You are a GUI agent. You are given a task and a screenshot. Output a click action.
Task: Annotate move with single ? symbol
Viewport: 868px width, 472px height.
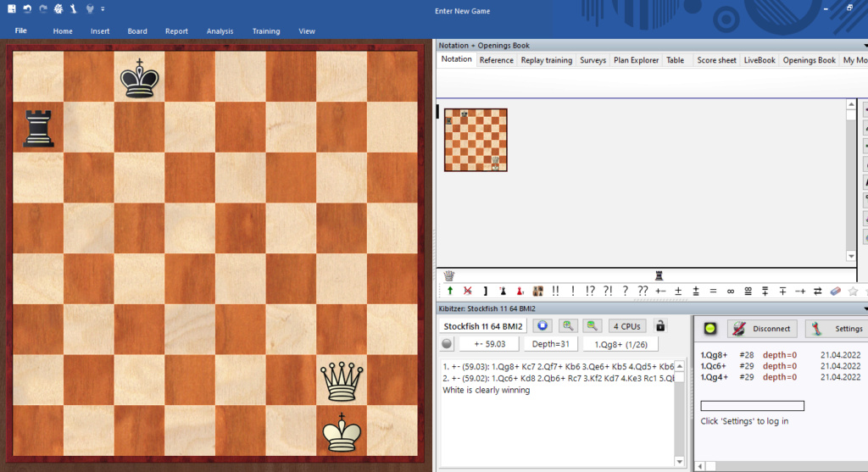click(625, 291)
